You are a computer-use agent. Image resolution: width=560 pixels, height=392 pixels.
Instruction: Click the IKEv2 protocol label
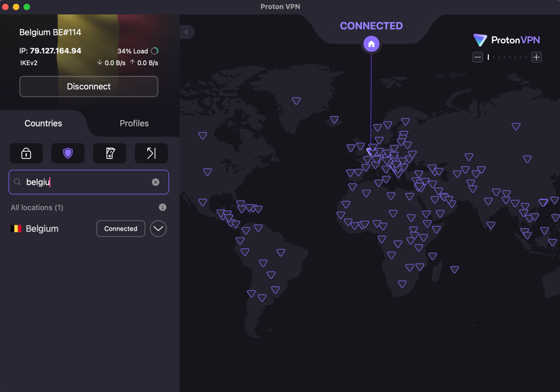tap(29, 63)
